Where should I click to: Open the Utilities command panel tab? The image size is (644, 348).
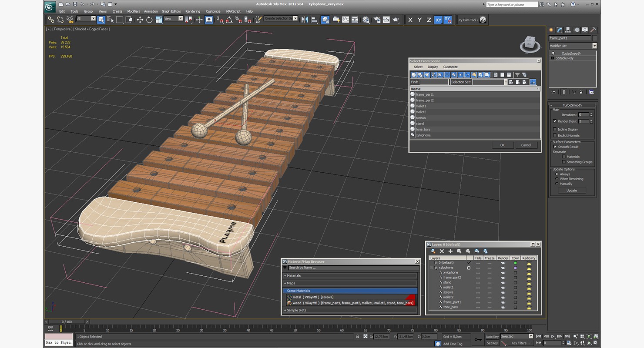[x=593, y=30]
